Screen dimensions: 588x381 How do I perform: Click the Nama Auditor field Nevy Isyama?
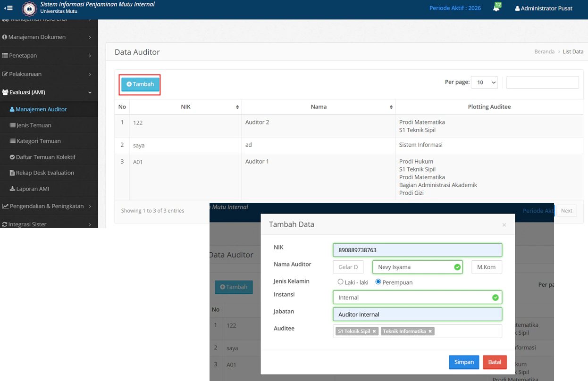418,267
